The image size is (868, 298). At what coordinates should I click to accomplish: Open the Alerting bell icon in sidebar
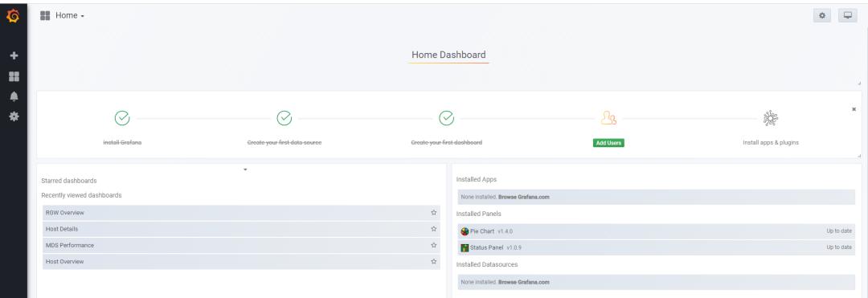(x=14, y=96)
